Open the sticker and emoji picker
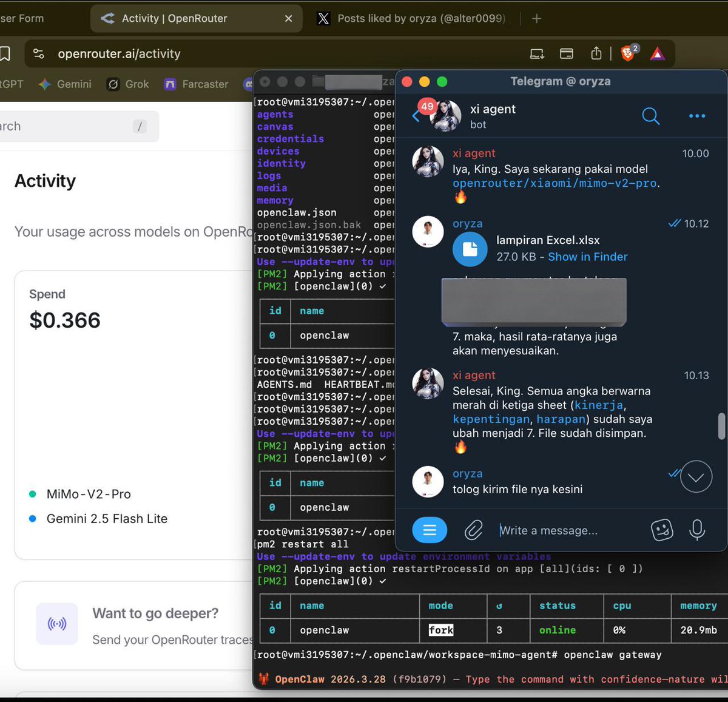 [x=662, y=530]
